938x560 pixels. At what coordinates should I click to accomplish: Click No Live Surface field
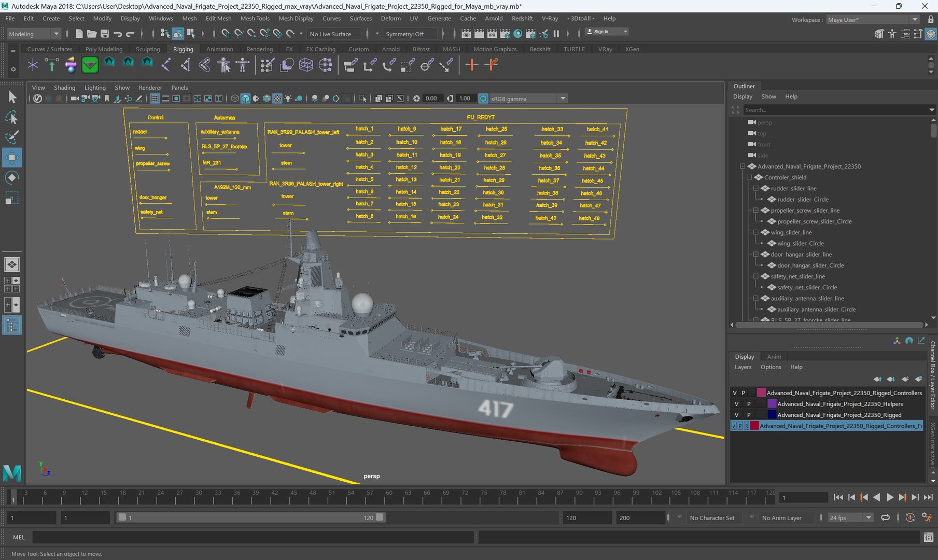(x=334, y=34)
